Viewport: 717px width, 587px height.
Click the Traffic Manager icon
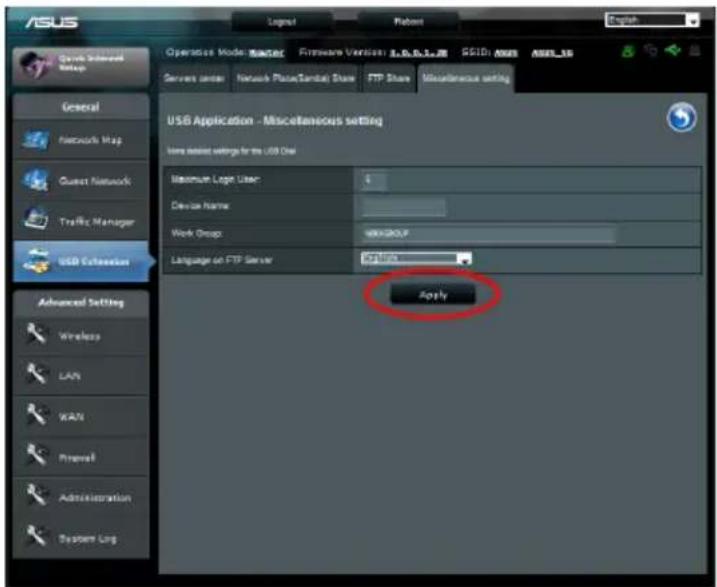(x=35, y=220)
